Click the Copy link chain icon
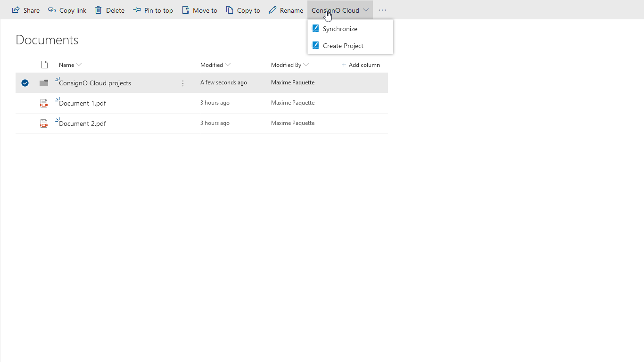The image size is (644, 362). click(52, 10)
